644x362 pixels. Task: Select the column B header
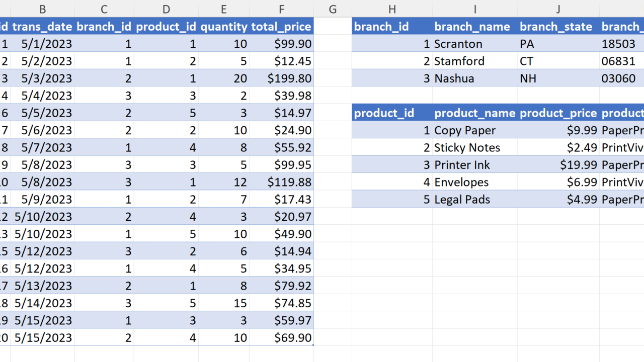click(42, 9)
